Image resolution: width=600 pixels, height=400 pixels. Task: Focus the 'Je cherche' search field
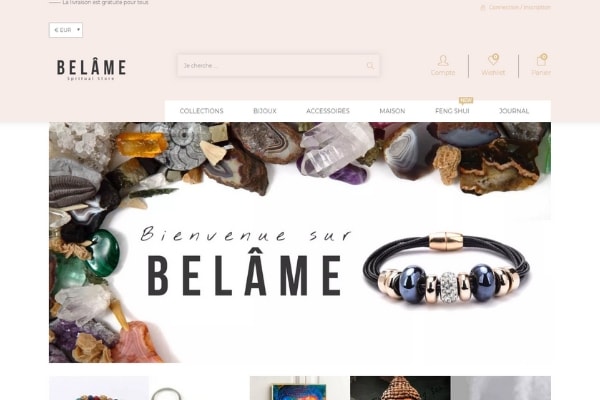(272, 65)
